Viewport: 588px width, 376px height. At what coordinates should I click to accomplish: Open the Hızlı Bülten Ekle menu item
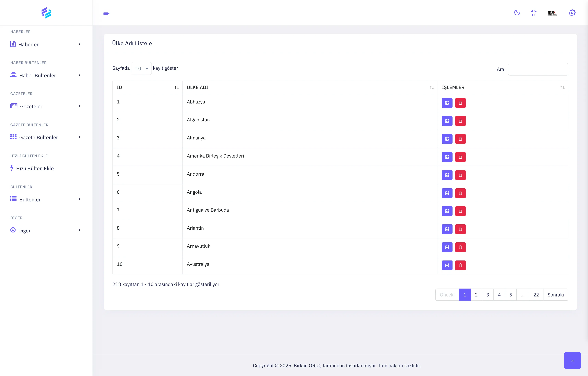35,168
